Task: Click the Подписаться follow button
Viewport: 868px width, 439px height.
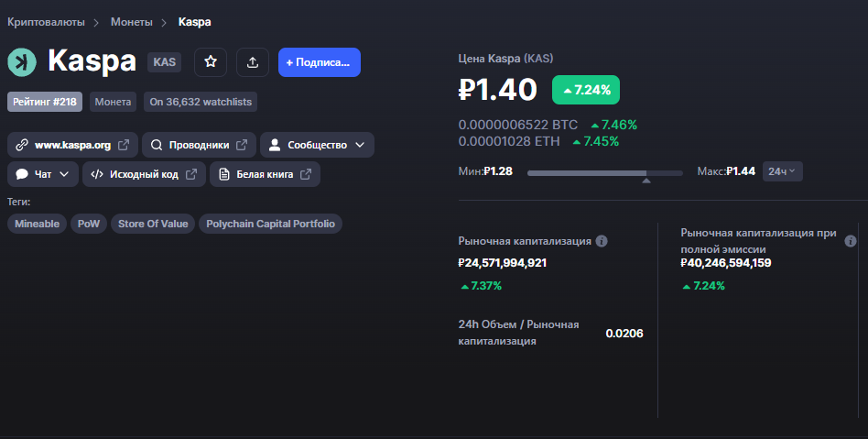Action: click(x=320, y=62)
